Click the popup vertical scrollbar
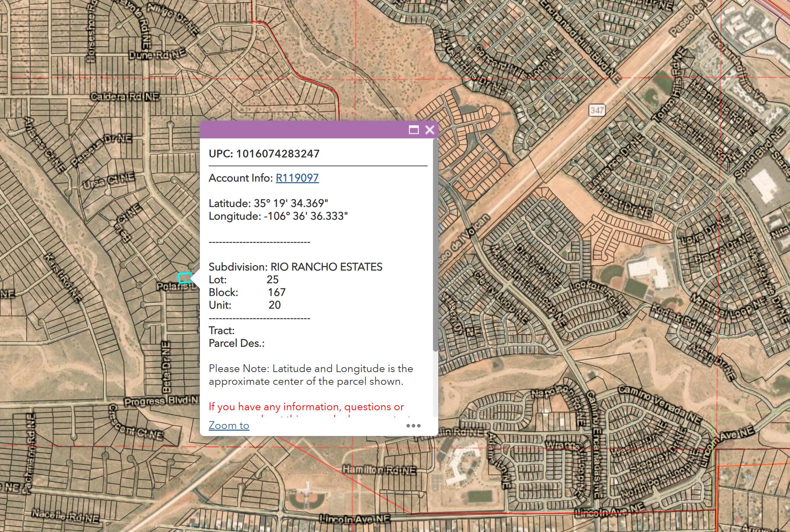 click(x=435, y=245)
